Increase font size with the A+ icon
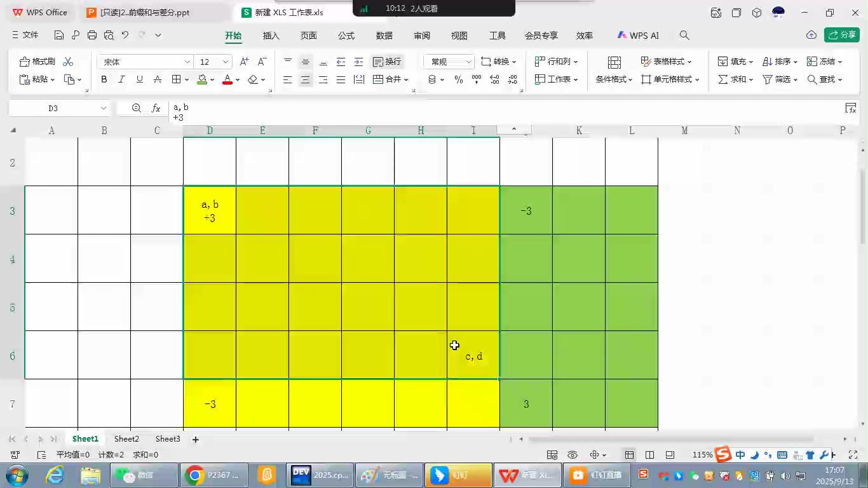 pyautogui.click(x=245, y=62)
